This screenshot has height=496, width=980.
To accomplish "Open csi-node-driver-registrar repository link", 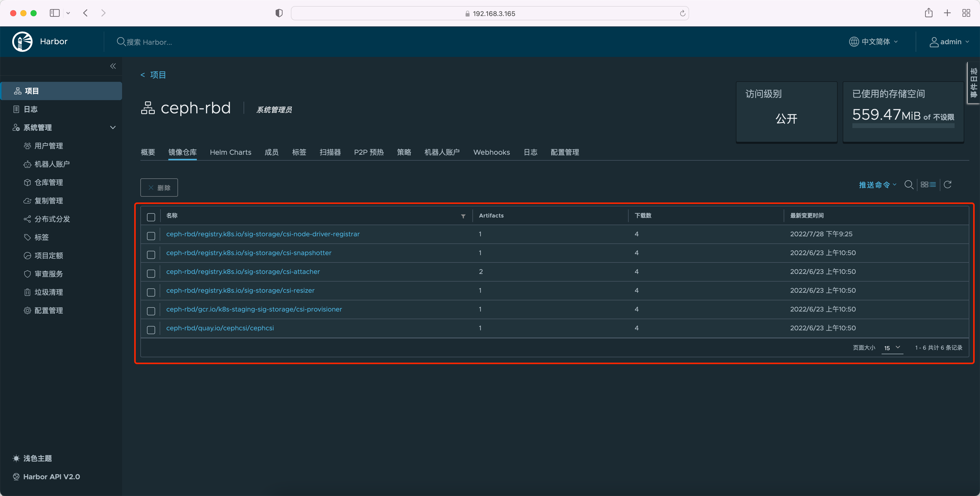I will pyautogui.click(x=263, y=234).
